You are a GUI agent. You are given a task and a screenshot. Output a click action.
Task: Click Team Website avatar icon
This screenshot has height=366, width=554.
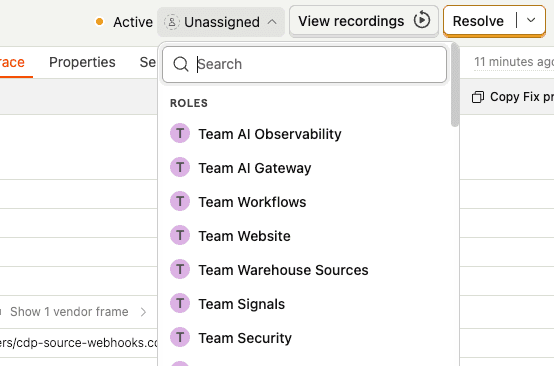[x=180, y=235]
